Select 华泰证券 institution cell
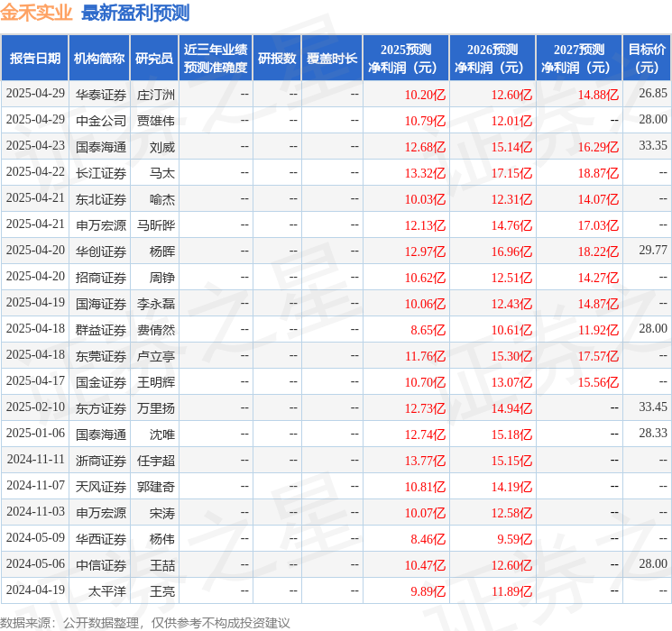 (101, 95)
